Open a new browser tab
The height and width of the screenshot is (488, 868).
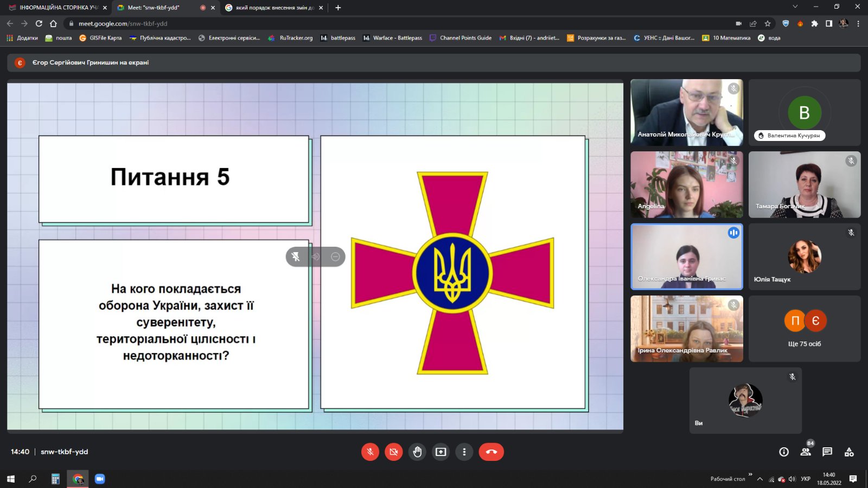click(338, 8)
